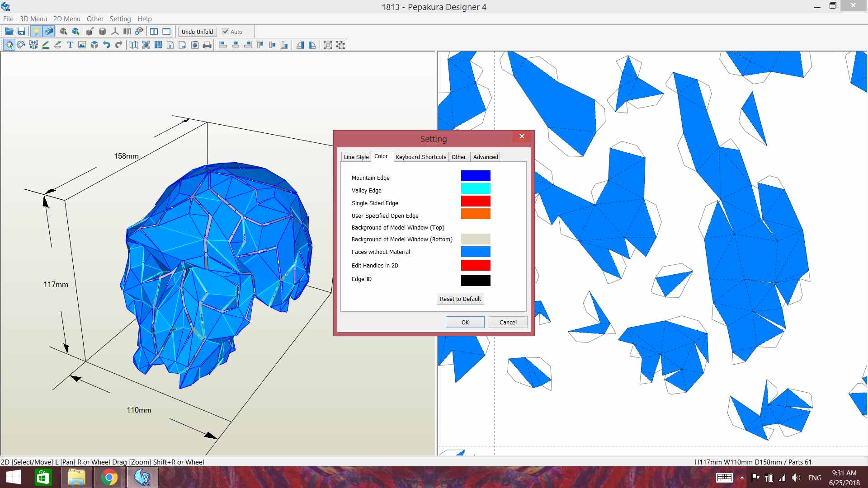The image size is (868, 488).
Task: Click the gray Redo arrow
Action: point(118,45)
